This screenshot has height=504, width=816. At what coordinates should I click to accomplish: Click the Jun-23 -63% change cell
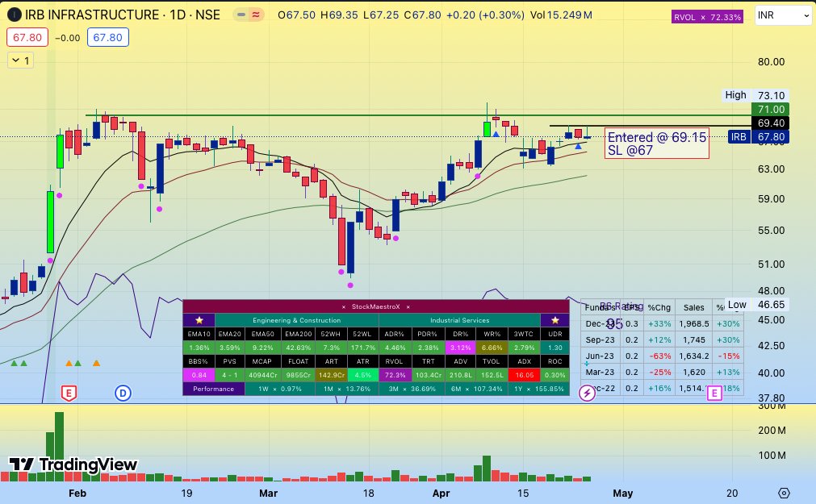click(659, 356)
